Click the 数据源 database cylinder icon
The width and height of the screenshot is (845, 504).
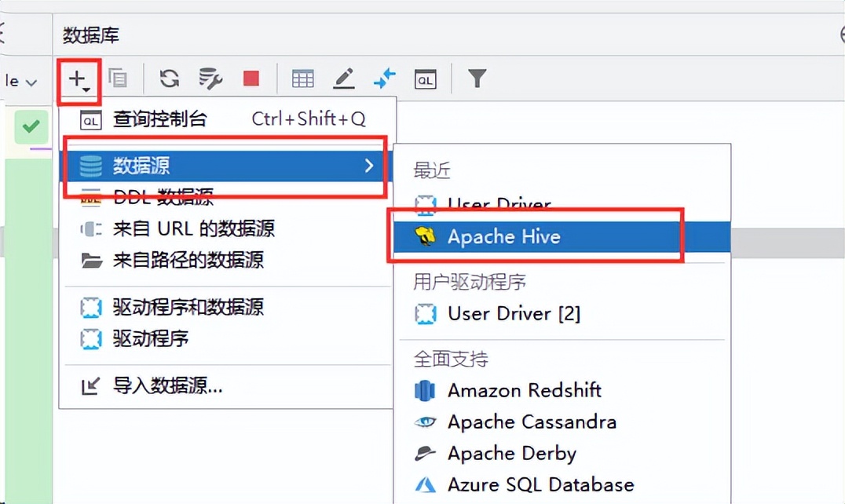90,166
